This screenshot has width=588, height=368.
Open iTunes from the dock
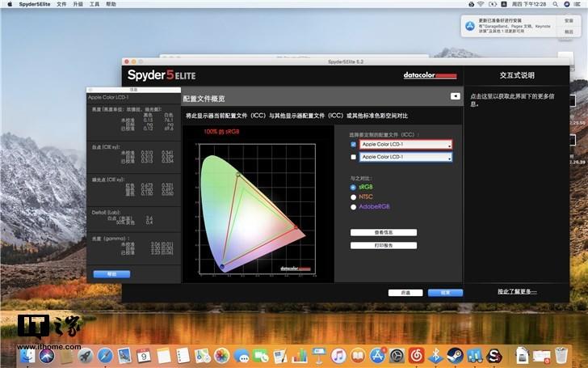(338, 355)
